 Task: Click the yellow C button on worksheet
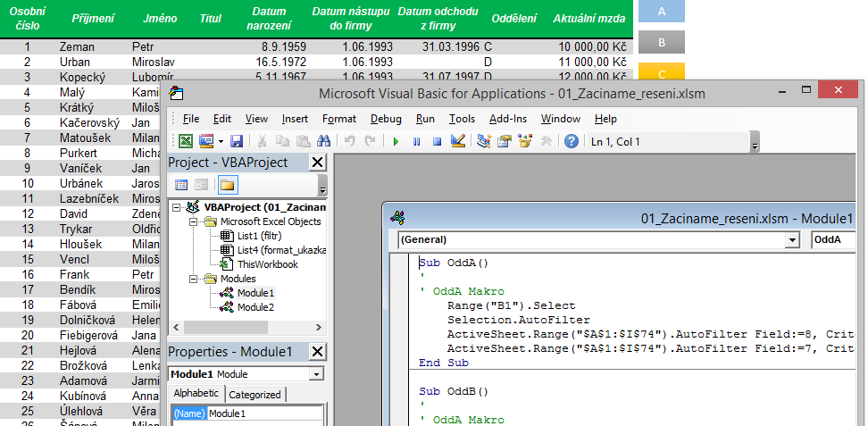(662, 72)
